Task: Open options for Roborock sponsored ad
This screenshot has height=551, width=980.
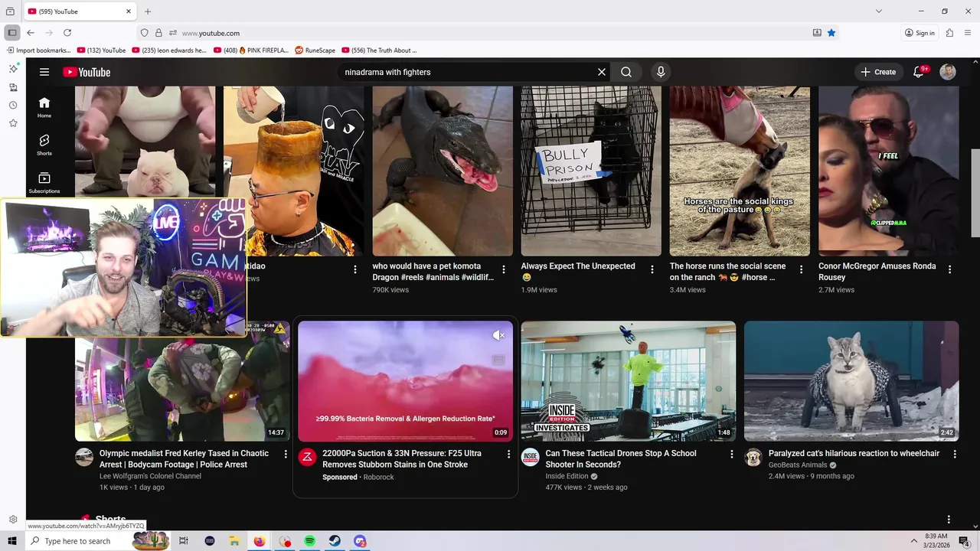Action: (x=508, y=454)
